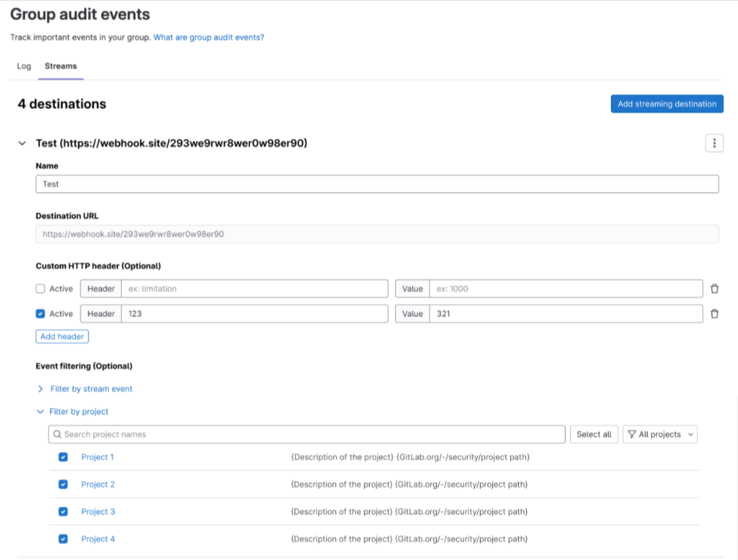Switch to the Streams tab
The width and height of the screenshot is (738, 560).
coord(60,66)
